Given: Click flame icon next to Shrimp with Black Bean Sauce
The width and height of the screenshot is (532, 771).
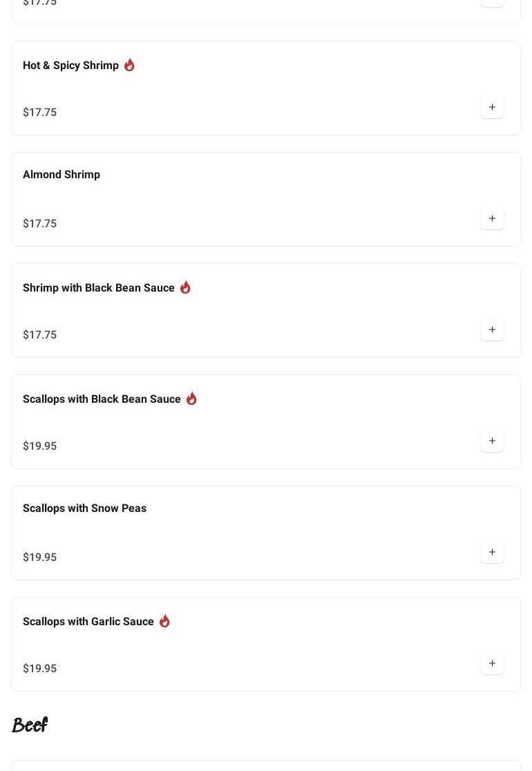Looking at the screenshot, I should (185, 287).
